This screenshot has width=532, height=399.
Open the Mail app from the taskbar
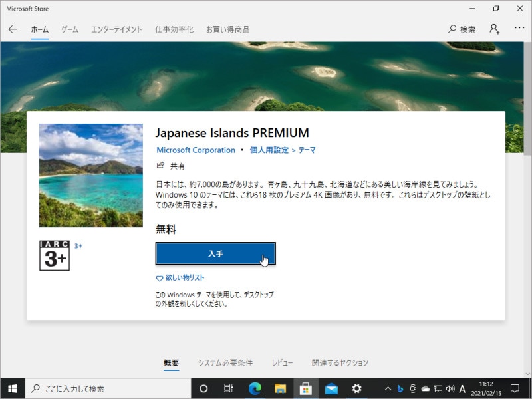[332, 388]
